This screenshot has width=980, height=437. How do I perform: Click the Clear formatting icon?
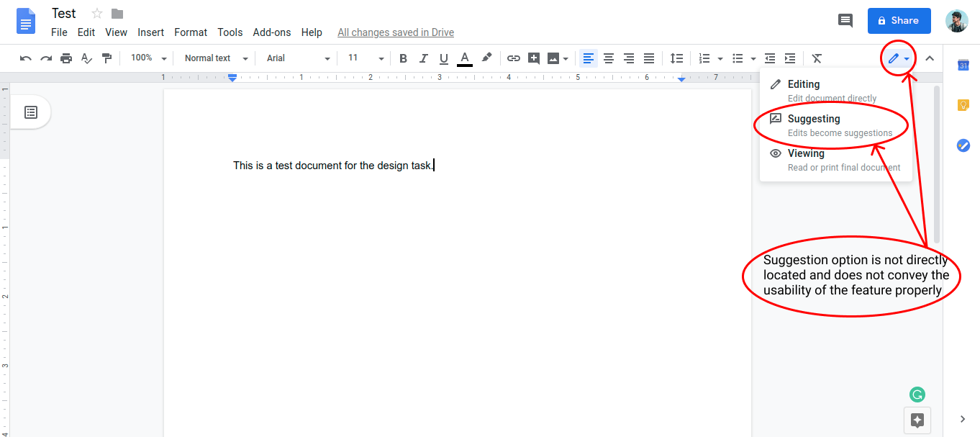817,58
